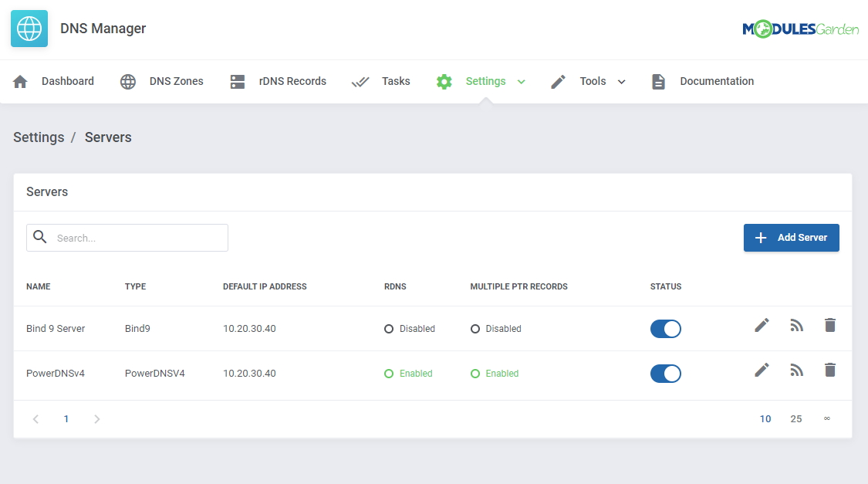Viewport: 868px width, 484px height.
Task: Click the Tools pencil icon
Action: coord(558,81)
